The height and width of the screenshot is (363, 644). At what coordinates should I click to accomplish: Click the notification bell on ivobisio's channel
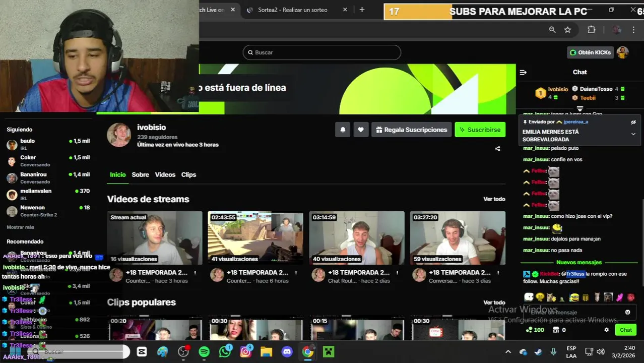click(343, 130)
